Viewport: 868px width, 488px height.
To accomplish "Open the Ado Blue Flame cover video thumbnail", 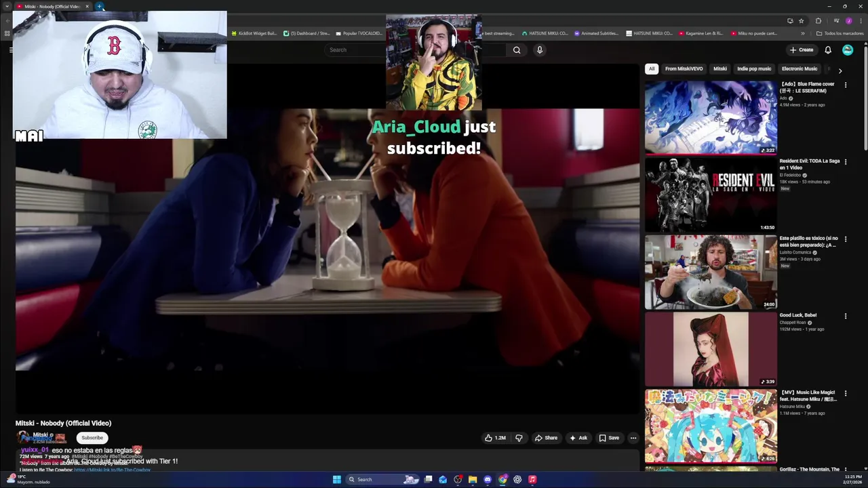I will (711, 117).
